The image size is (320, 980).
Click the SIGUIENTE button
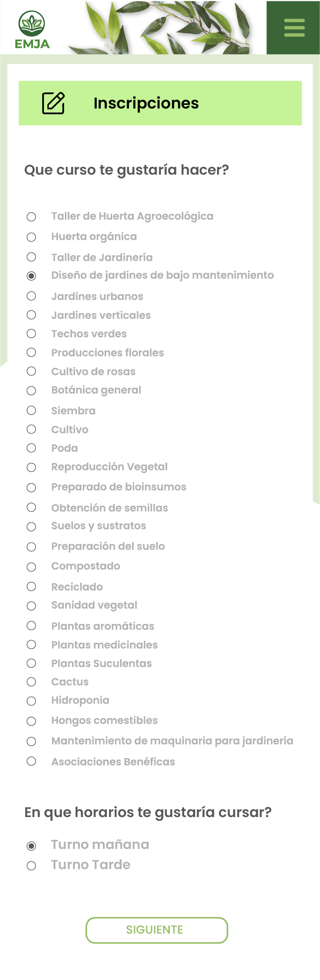(x=156, y=930)
